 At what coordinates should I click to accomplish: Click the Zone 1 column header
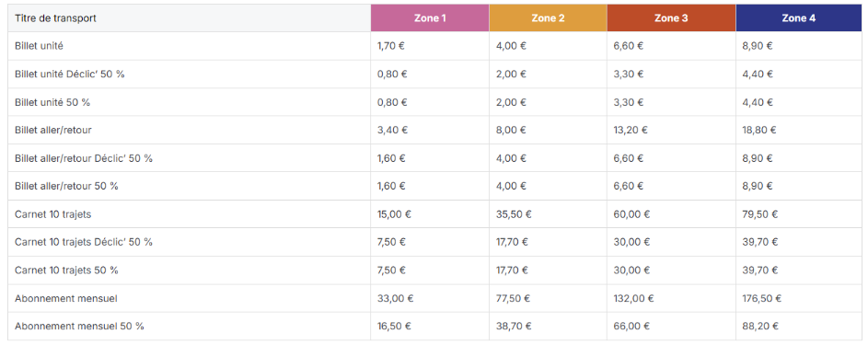[x=430, y=18]
